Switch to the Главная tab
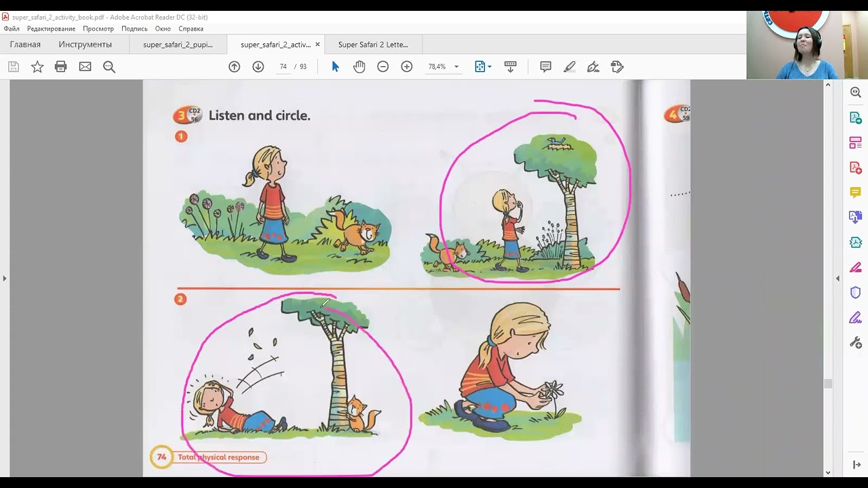This screenshot has width=868, height=488. pyautogui.click(x=25, y=45)
